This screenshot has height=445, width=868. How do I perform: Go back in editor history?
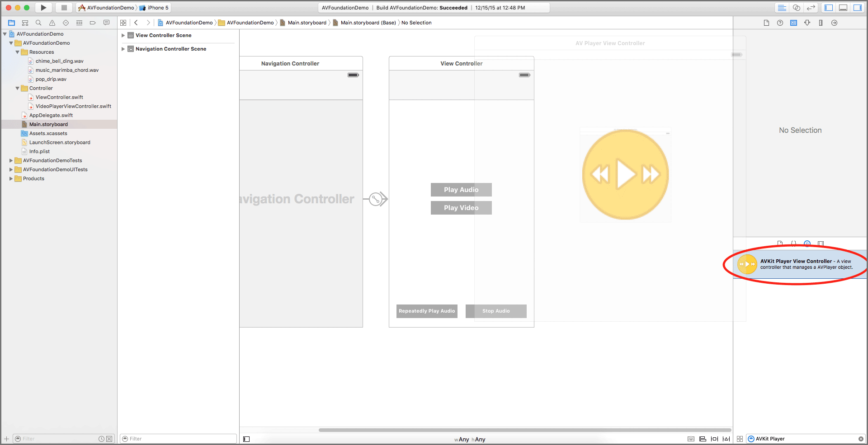click(x=136, y=23)
